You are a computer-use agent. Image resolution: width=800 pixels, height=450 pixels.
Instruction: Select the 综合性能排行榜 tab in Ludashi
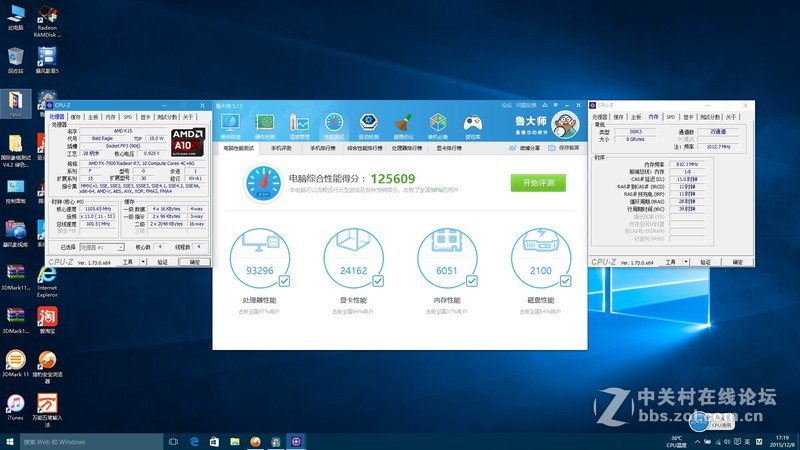365,148
